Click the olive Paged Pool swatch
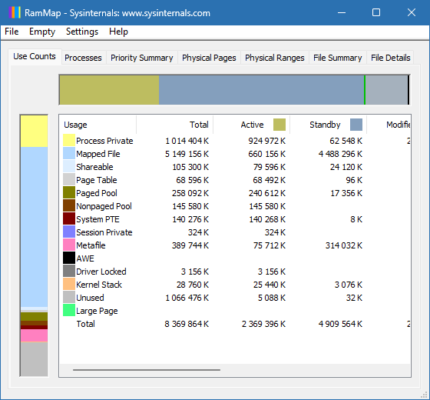This screenshot has width=430, height=400. point(69,193)
